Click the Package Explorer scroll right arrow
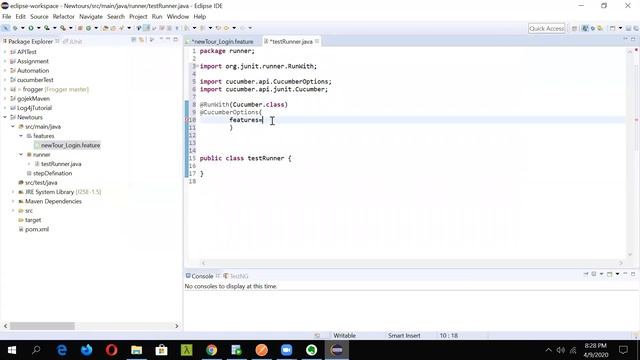Viewport: 640px width, 360px height. [177, 326]
